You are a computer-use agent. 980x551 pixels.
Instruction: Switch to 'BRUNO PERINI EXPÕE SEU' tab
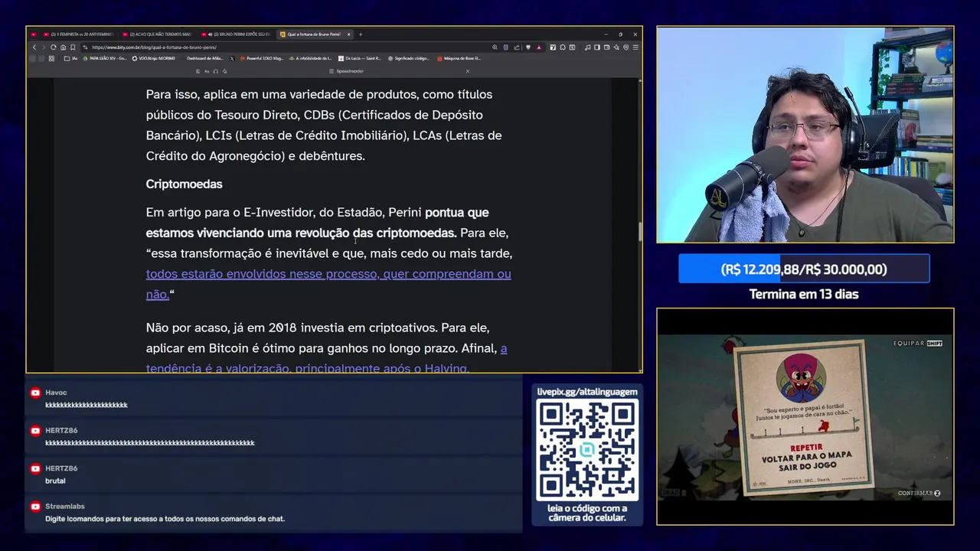click(236, 34)
